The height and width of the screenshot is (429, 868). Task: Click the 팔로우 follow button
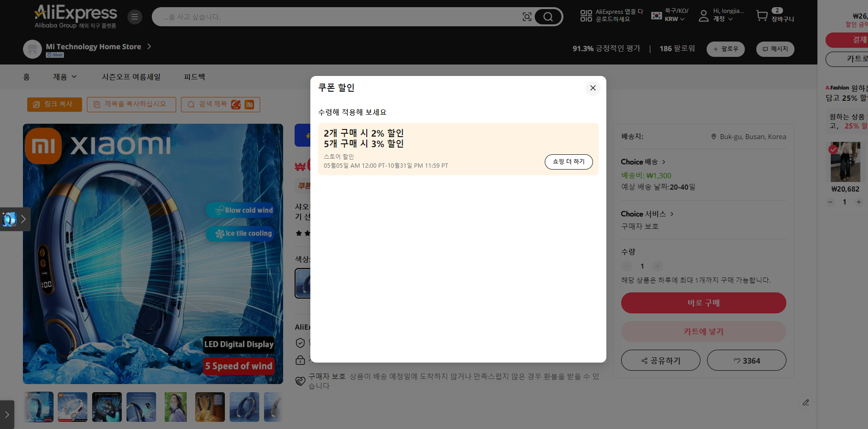point(725,49)
